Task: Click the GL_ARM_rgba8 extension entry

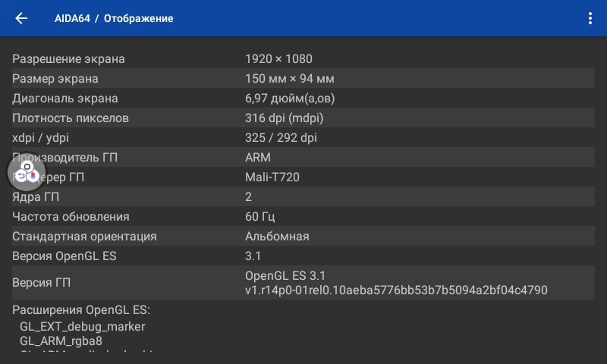Action: [x=61, y=340]
